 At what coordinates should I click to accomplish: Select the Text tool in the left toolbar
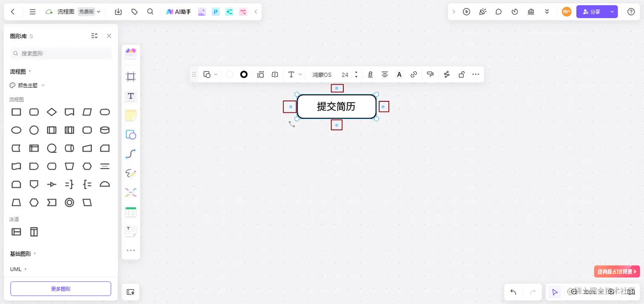(x=130, y=96)
